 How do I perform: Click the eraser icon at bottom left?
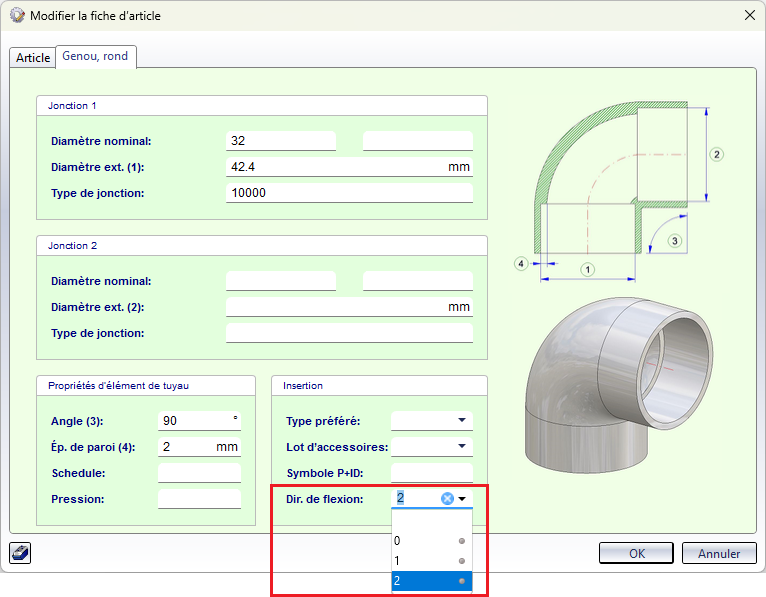point(19,553)
